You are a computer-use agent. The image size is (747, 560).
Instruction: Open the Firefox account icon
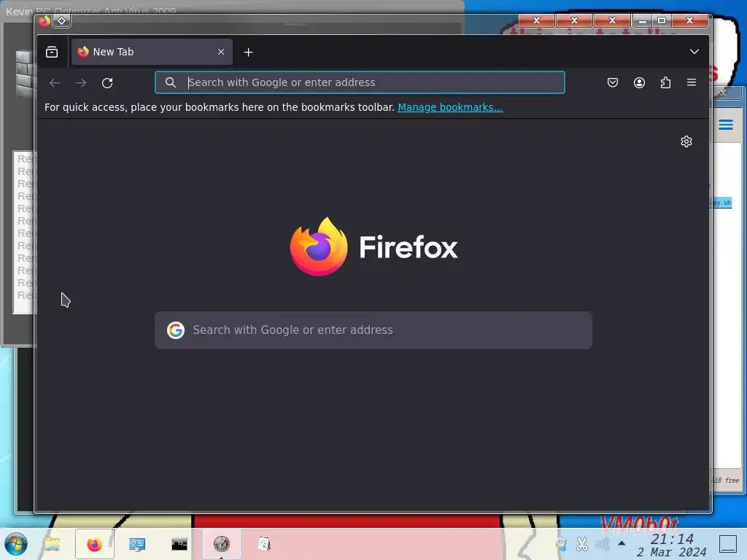(639, 83)
